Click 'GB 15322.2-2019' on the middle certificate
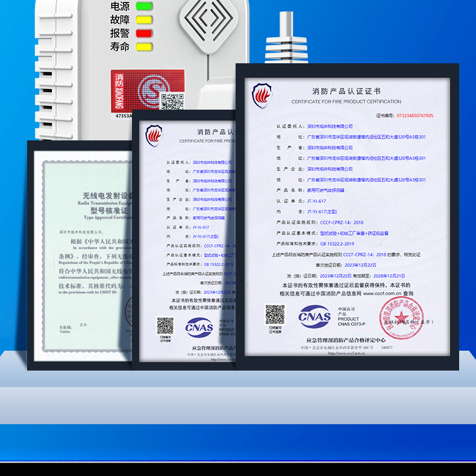476x476 pixels. pos(219,265)
